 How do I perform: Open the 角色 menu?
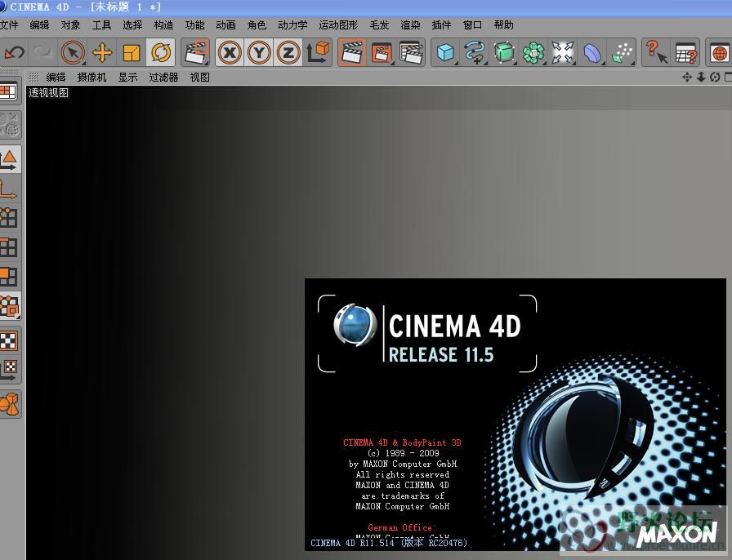[x=257, y=24]
